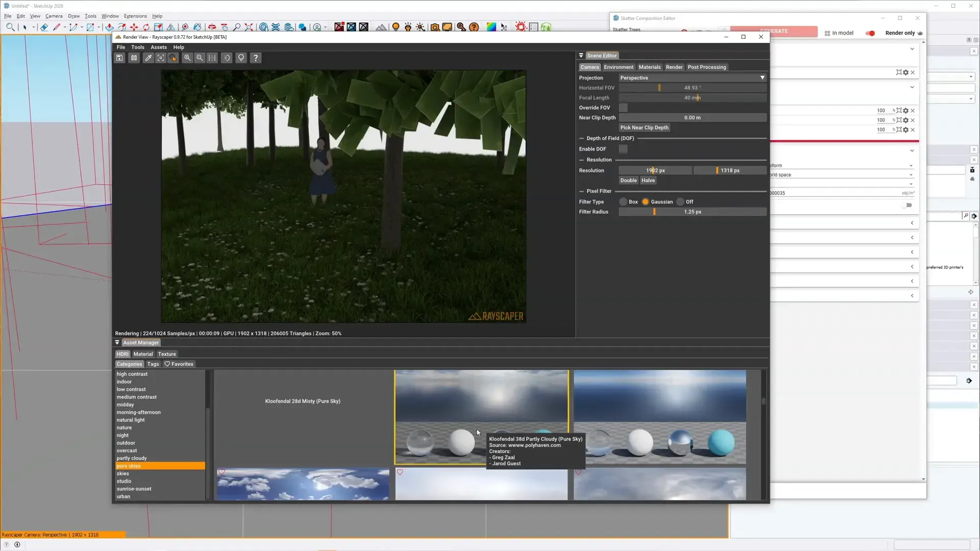Select the Gaussian filter type
The width and height of the screenshot is (980, 551).
[x=645, y=202]
